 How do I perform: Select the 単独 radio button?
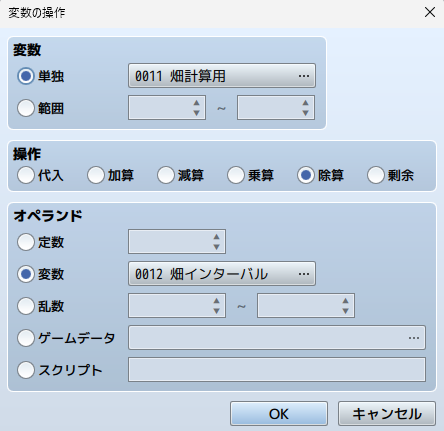tap(26, 76)
